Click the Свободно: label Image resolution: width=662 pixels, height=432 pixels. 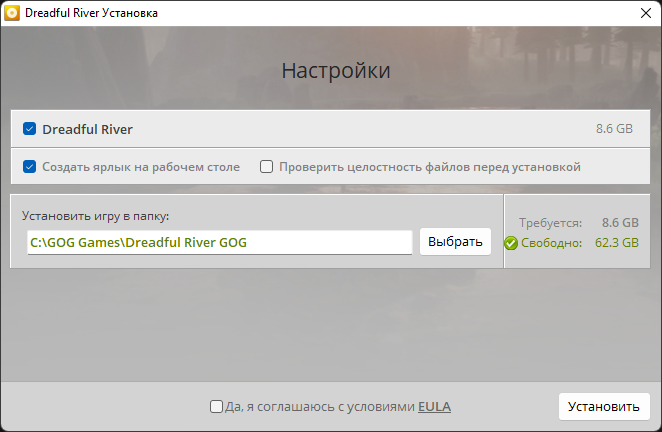click(x=551, y=243)
